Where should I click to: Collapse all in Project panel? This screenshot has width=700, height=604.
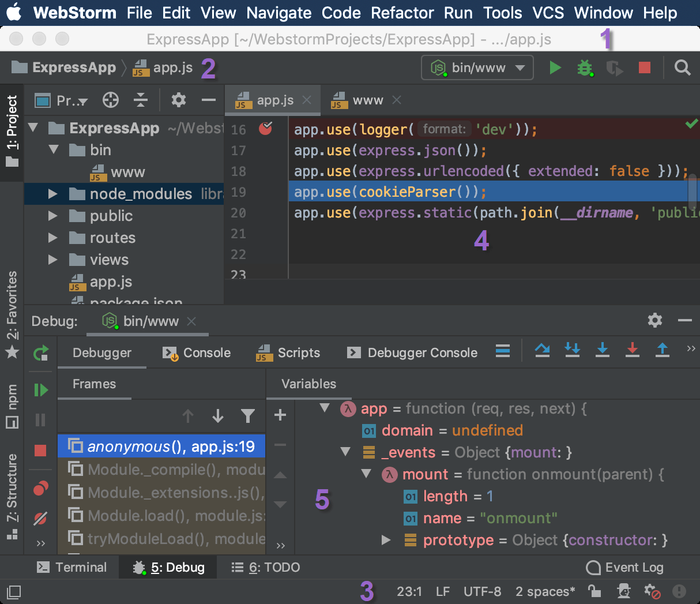coord(141,100)
